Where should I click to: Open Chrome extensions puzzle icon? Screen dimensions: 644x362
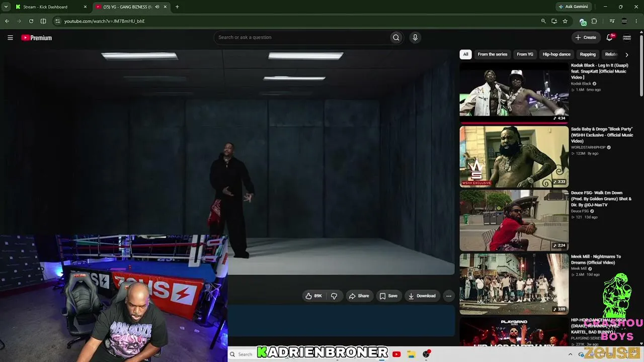point(594,21)
